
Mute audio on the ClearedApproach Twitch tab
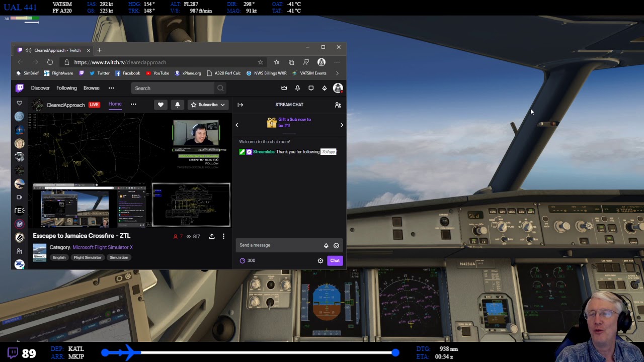tap(28, 50)
